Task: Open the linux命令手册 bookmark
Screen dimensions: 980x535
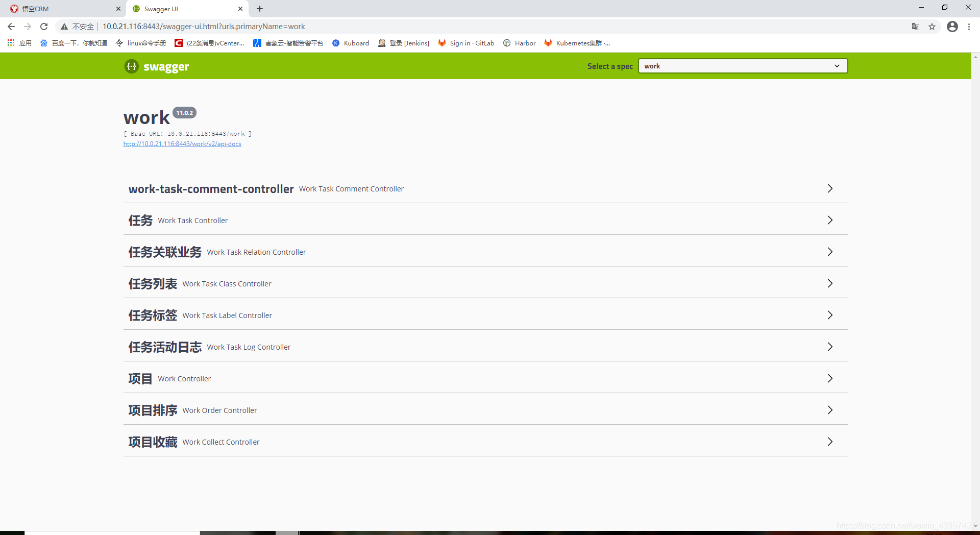Action: 141,43
